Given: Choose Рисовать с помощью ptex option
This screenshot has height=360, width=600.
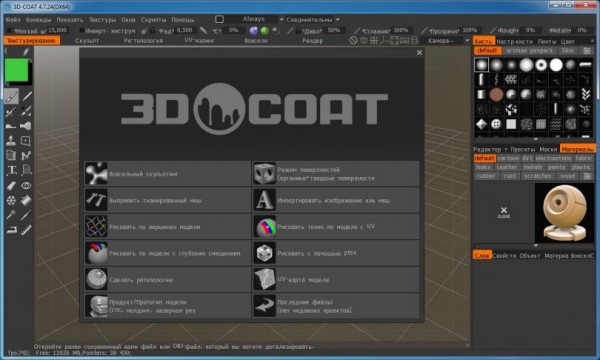Looking at the screenshot, I should [x=336, y=253].
